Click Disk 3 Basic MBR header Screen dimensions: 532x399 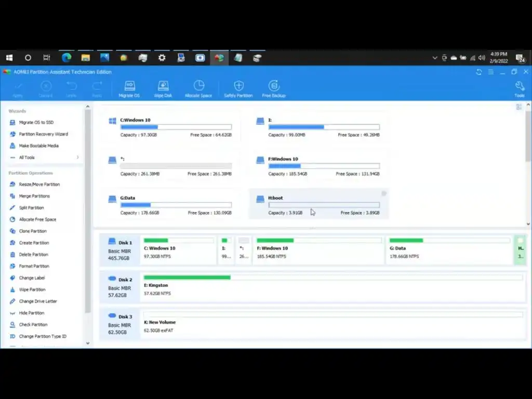pyautogui.click(x=120, y=324)
